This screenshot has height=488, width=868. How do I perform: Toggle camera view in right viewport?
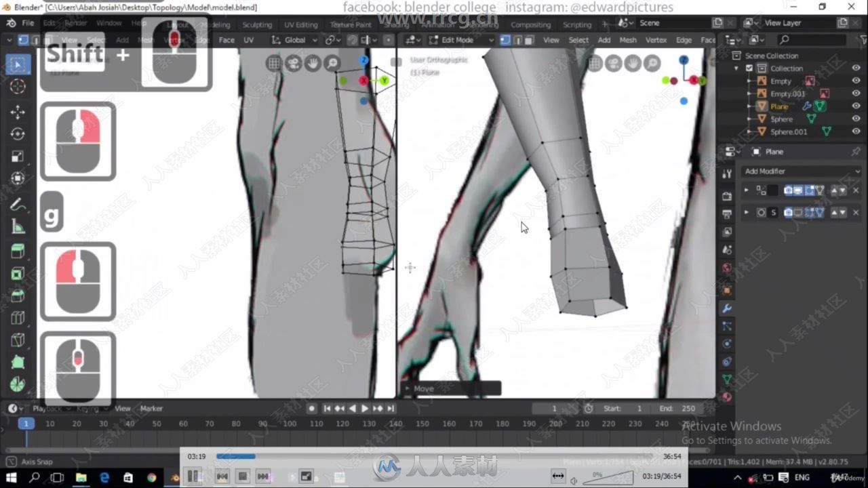coord(614,64)
